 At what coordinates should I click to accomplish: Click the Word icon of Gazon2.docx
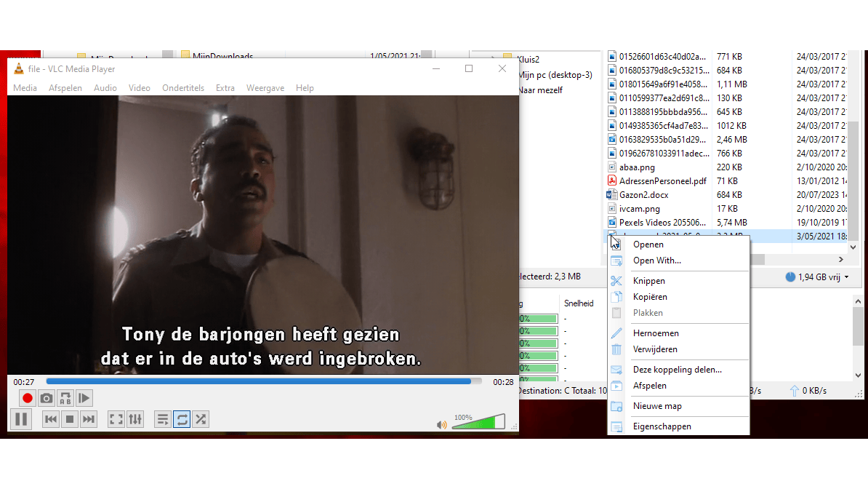pyautogui.click(x=611, y=194)
